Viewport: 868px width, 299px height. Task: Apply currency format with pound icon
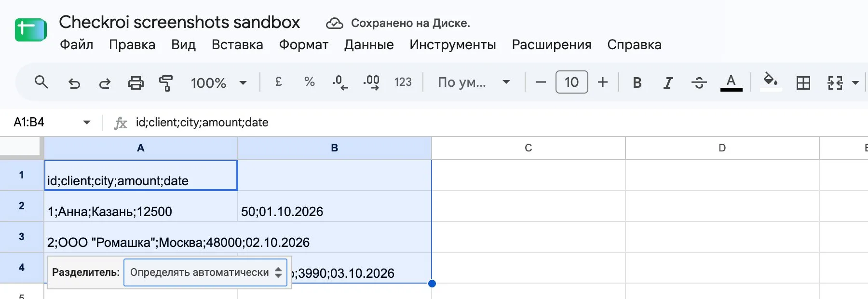tap(278, 82)
